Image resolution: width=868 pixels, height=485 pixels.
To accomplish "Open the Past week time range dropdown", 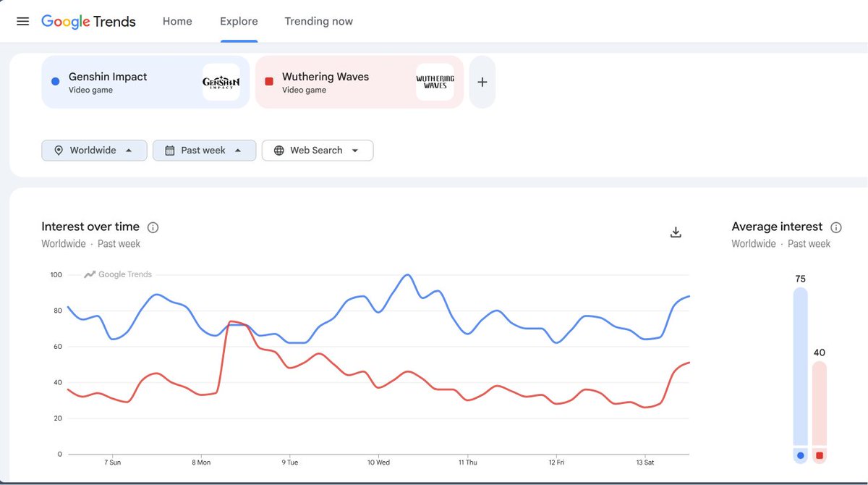I will pyautogui.click(x=204, y=151).
